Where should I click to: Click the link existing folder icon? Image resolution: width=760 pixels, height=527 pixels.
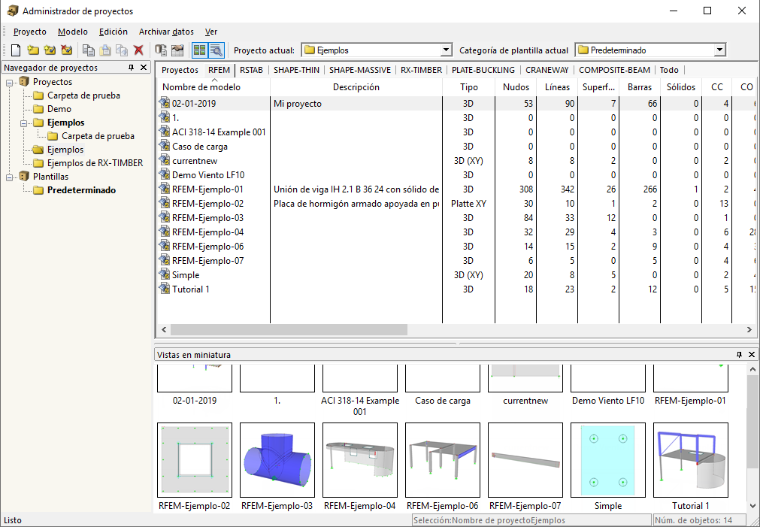(x=49, y=50)
